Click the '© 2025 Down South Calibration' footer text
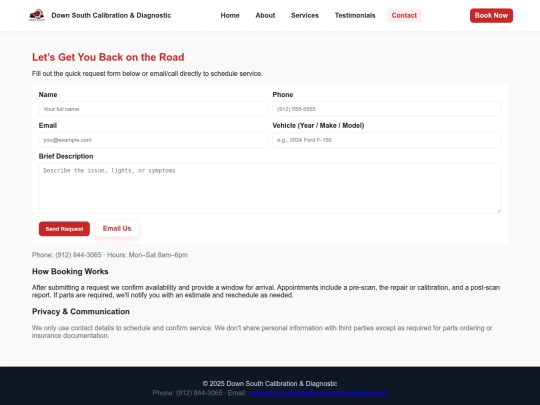Image resolution: width=540 pixels, height=405 pixels. point(270,384)
